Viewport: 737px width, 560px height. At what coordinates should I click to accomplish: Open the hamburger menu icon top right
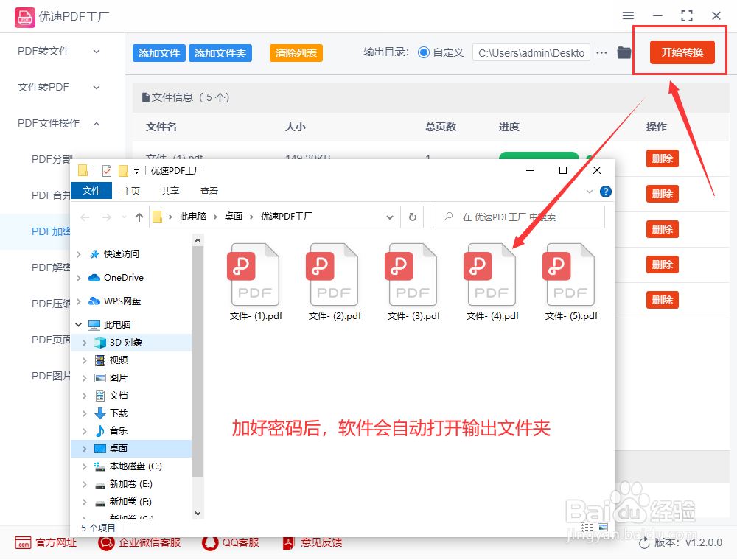point(629,15)
